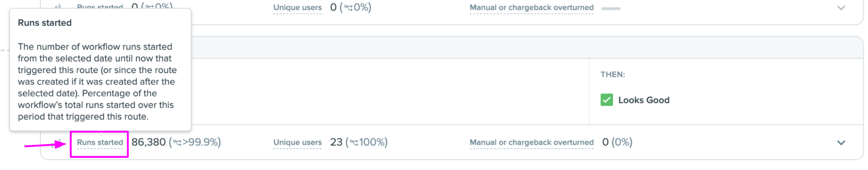
Task: Click the 0 (0%) chargeback overturned value
Action: (617, 142)
